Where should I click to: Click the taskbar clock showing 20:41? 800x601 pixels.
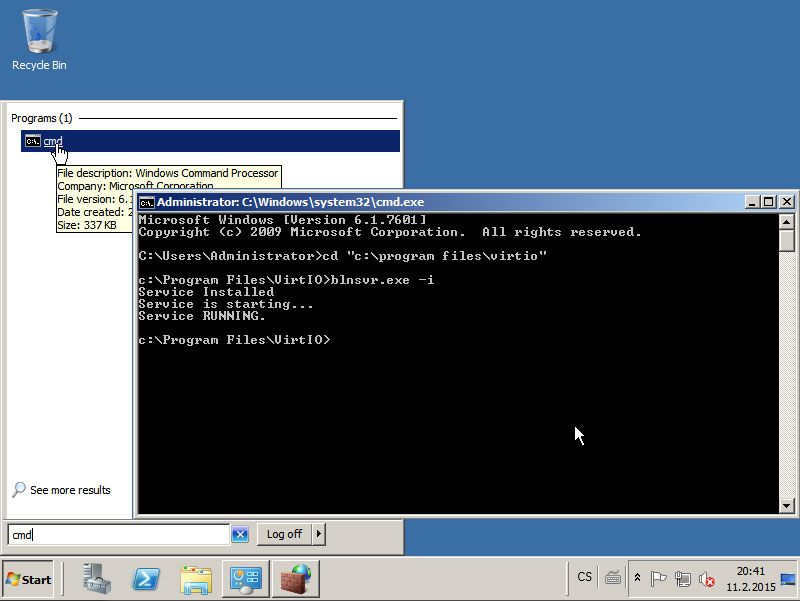click(750, 578)
